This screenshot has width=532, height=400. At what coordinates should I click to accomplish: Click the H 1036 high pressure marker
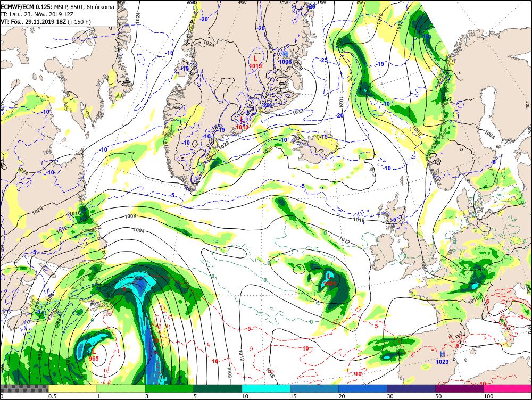pyautogui.click(x=285, y=57)
